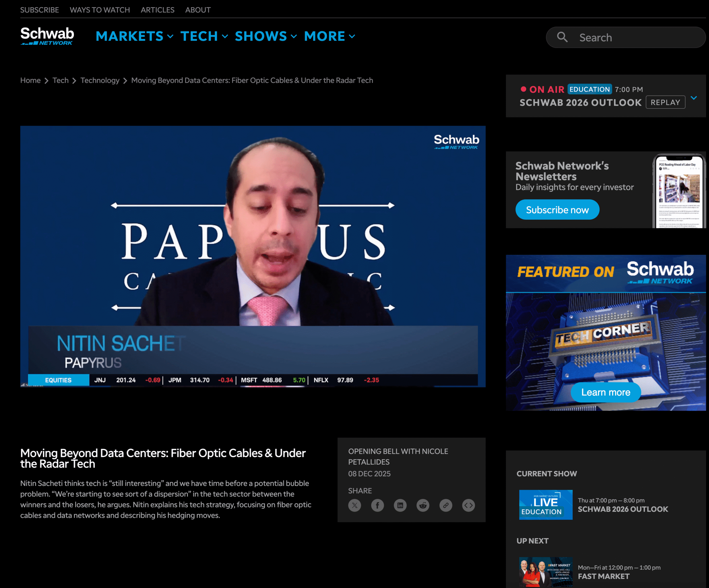Screen dimensions: 709x588
Task: Copy the video link icon
Action: pos(446,505)
